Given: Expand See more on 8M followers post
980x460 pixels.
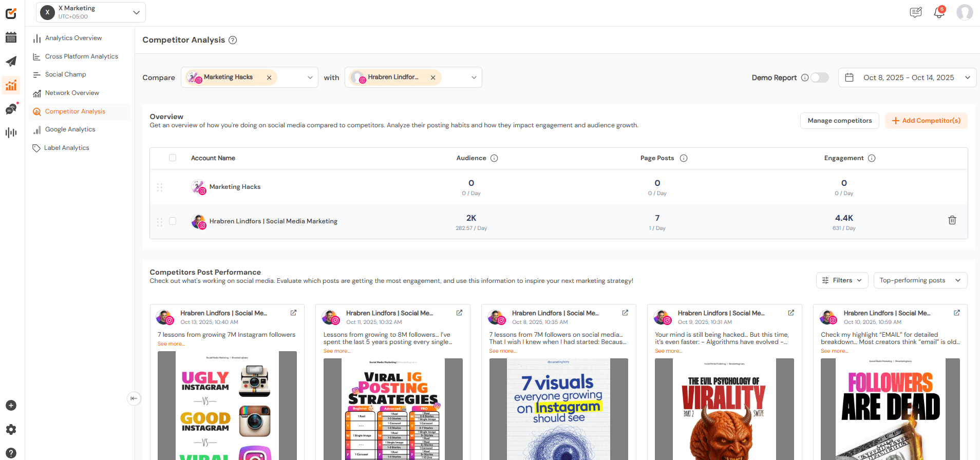Looking at the screenshot, I should (x=337, y=351).
